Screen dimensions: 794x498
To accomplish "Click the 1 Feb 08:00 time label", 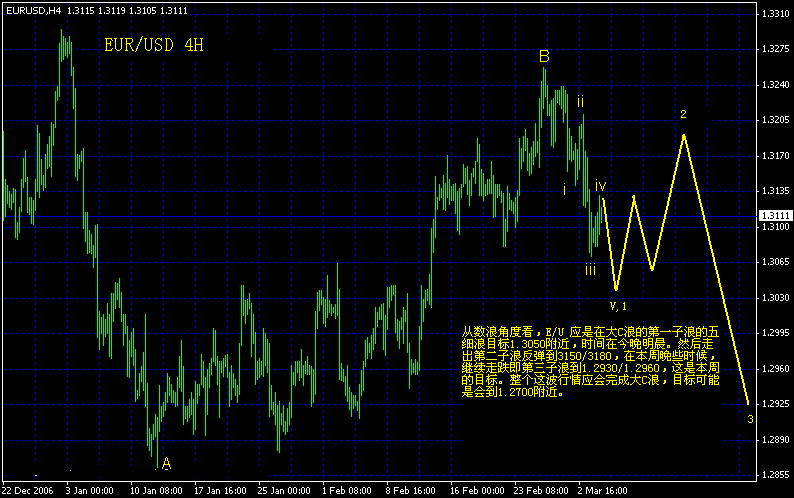I will pyautogui.click(x=347, y=490).
